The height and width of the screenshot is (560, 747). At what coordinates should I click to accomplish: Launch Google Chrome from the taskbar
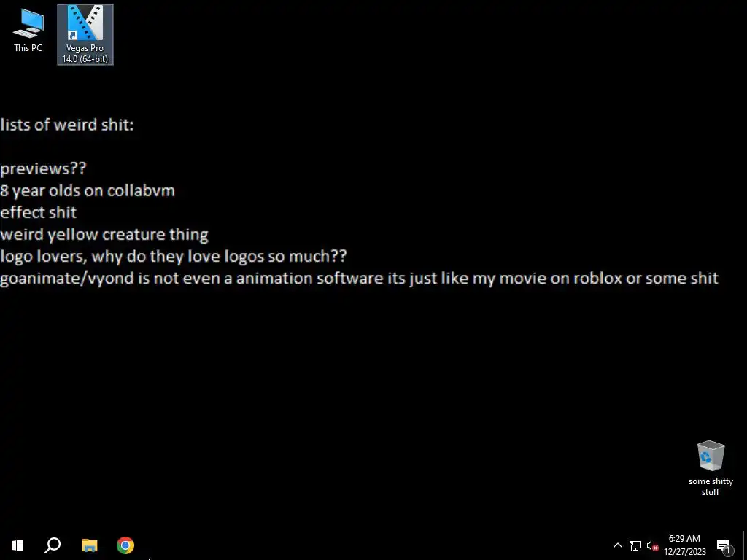[x=125, y=545]
